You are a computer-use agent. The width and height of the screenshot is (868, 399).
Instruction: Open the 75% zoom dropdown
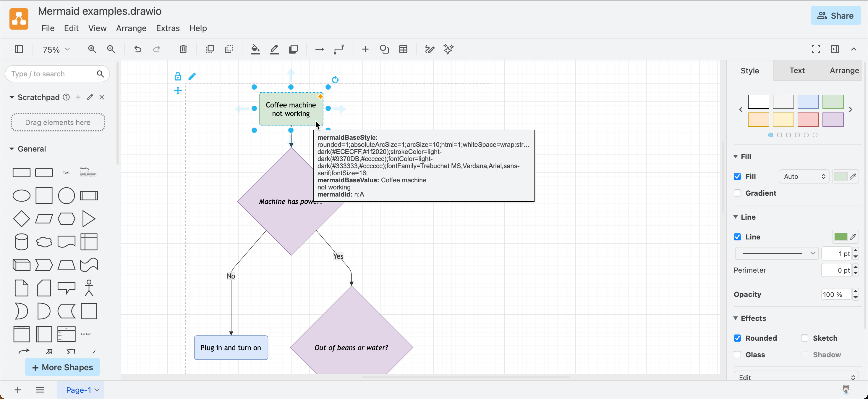pyautogui.click(x=56, y=49)
